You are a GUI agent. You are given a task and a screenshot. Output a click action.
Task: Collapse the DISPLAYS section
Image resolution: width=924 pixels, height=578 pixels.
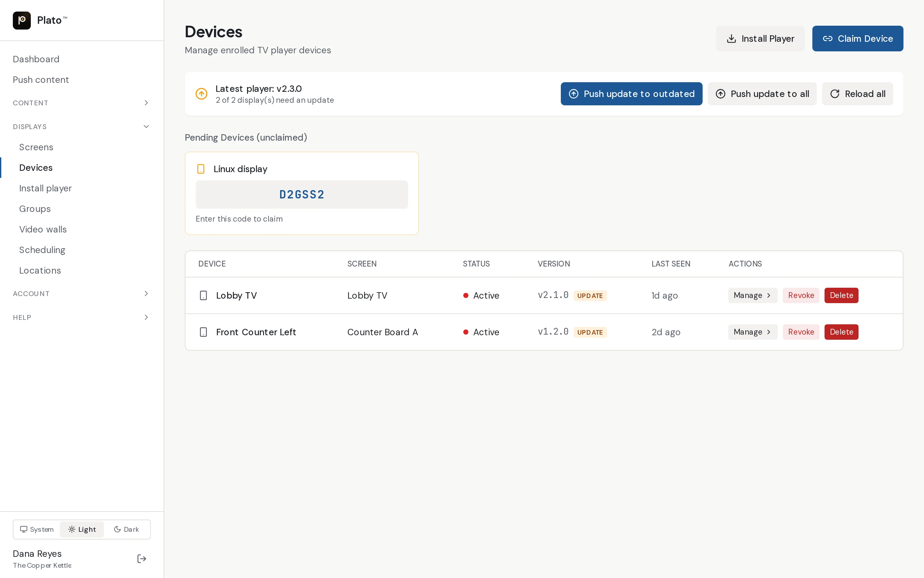tap(82, 127)
